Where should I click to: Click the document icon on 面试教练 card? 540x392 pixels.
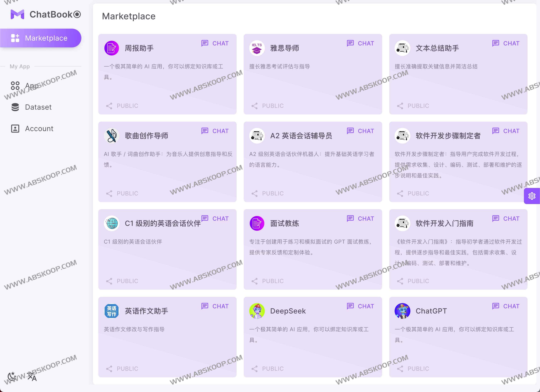pos(257,223)
